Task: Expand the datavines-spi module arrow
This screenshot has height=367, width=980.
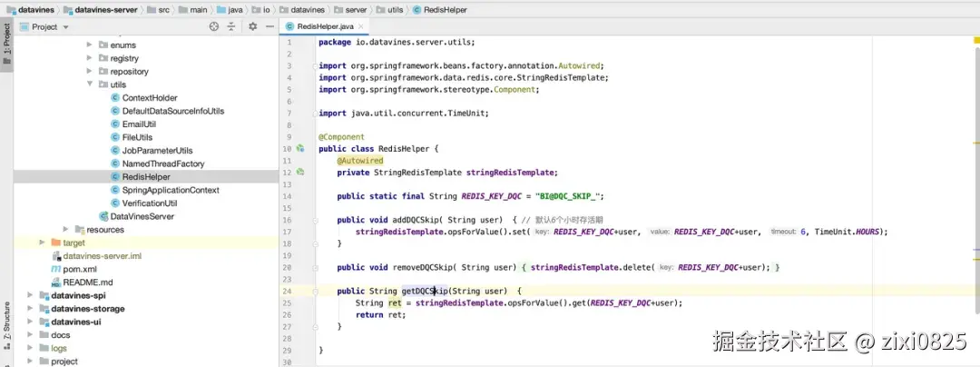Action: [30, 295]
